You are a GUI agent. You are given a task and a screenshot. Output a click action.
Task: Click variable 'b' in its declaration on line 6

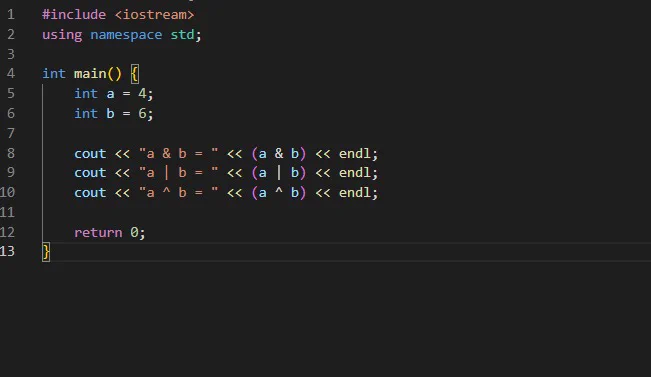(110, 113)
